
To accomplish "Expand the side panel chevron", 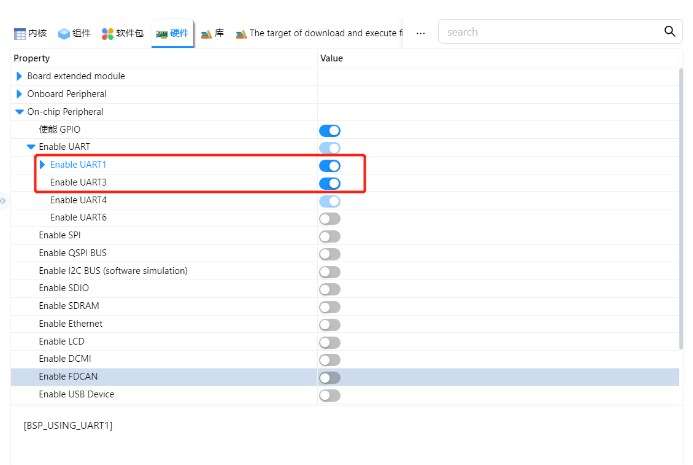I will click(x=3, y=201).
